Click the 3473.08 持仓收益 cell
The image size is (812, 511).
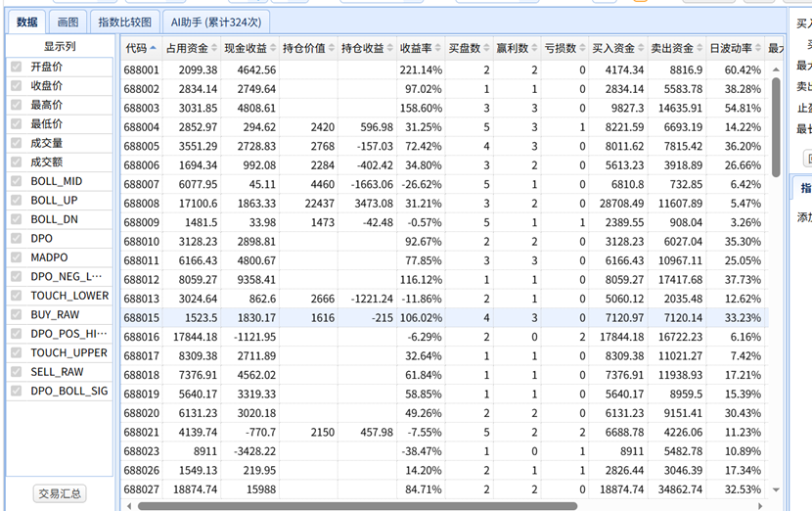coord(367,204)
